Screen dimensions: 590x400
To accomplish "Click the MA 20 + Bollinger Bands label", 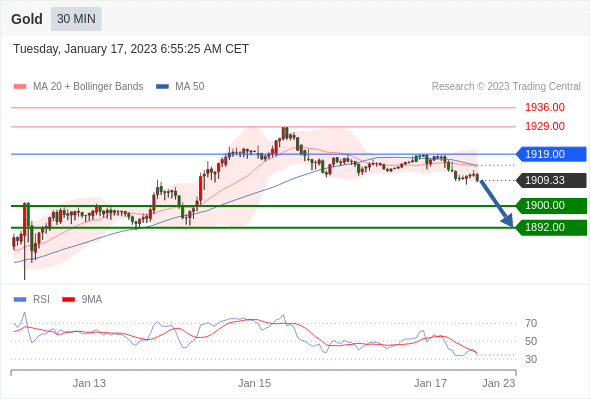I will [x=88, y=87].
